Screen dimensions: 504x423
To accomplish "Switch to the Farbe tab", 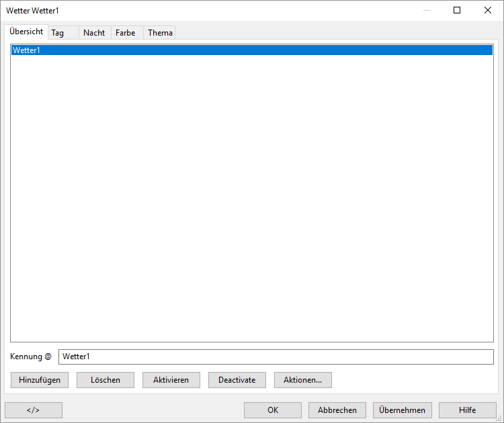I will click(x=126, y=33).
